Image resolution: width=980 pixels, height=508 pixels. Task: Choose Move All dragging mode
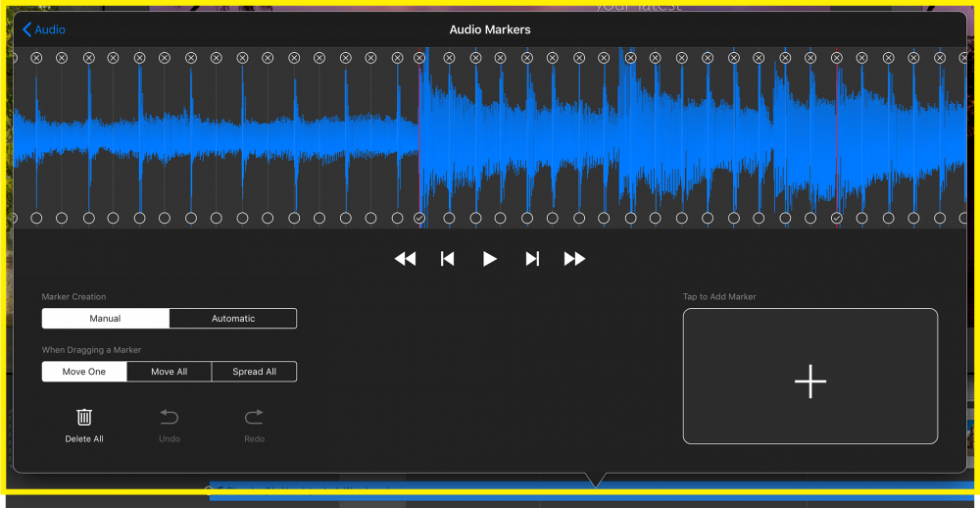tap(170, 372)
